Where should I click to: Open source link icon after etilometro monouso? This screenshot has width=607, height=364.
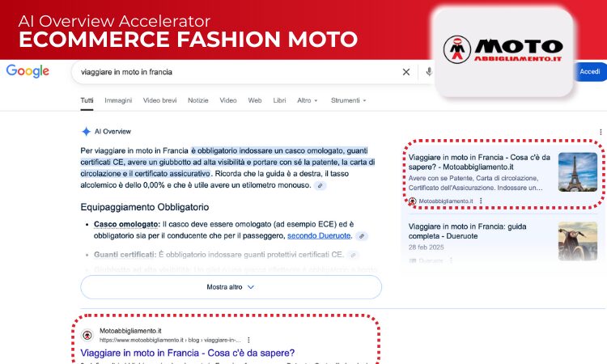point(320,186)
